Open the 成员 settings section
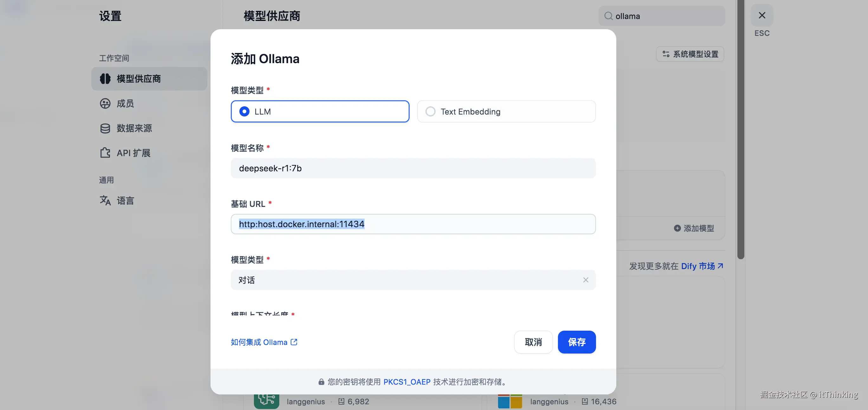Viewport: 868px width, 410px height. pos(125,103)
